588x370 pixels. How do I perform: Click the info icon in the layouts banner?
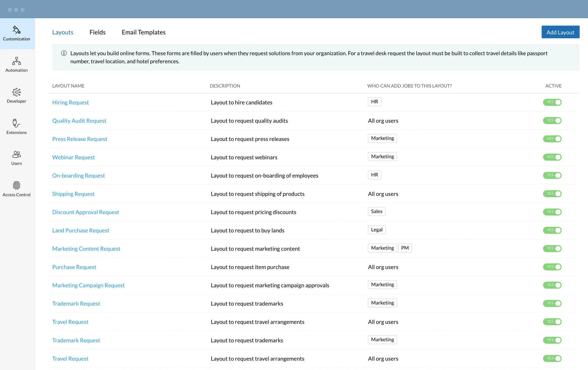tap(64, 53)
